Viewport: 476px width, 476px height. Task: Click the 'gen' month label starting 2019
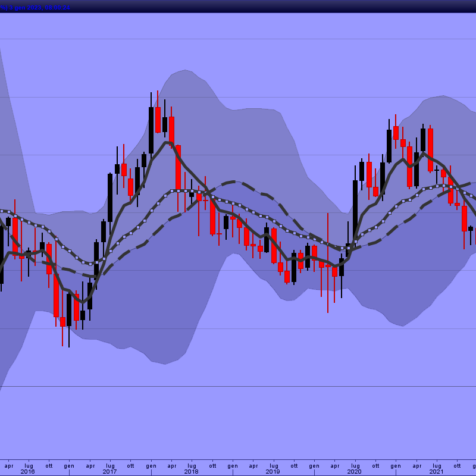click(233, 465)
